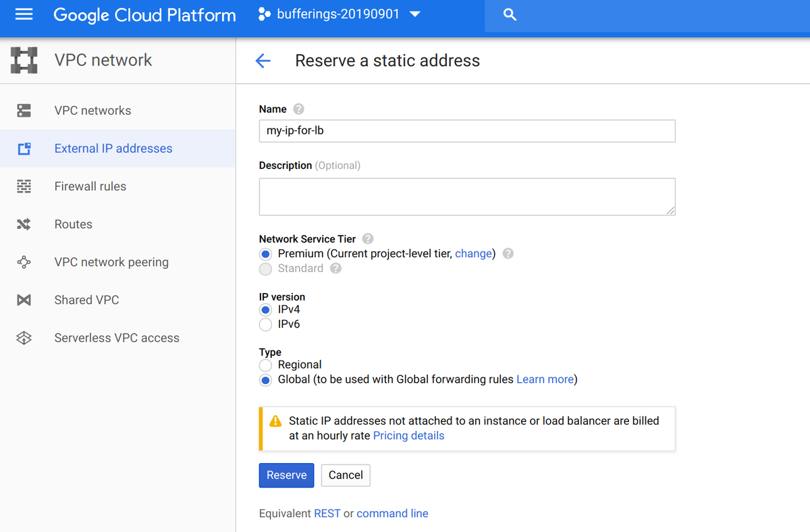Select the Regional address type
The width and height of the screenshot is (810, 532).
[266, 365]
